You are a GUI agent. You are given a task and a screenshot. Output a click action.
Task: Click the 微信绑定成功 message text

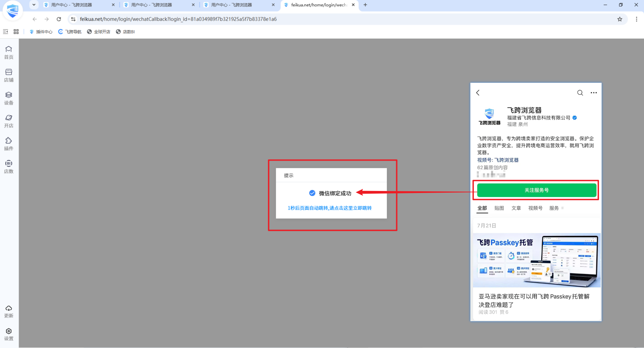[x=335, y=193]
